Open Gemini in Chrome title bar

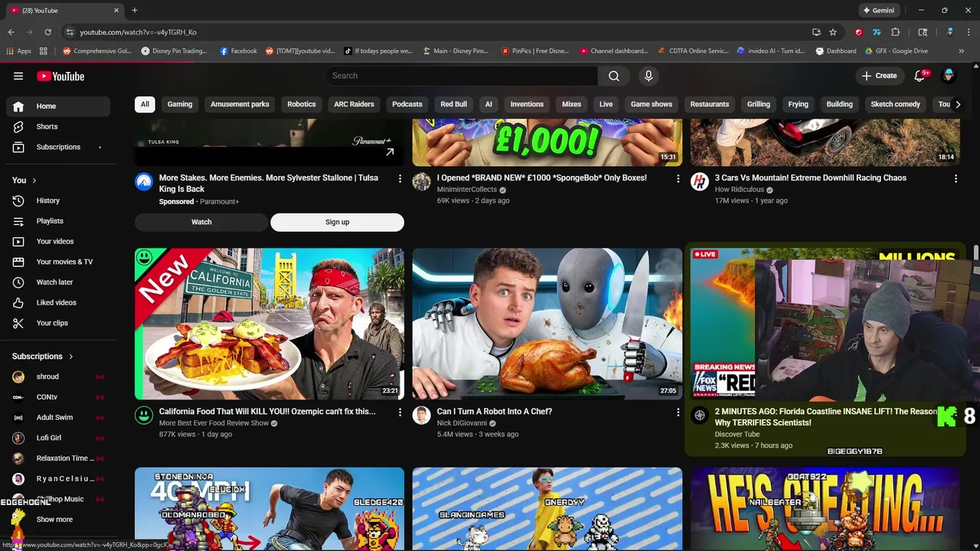pos(878,10)
